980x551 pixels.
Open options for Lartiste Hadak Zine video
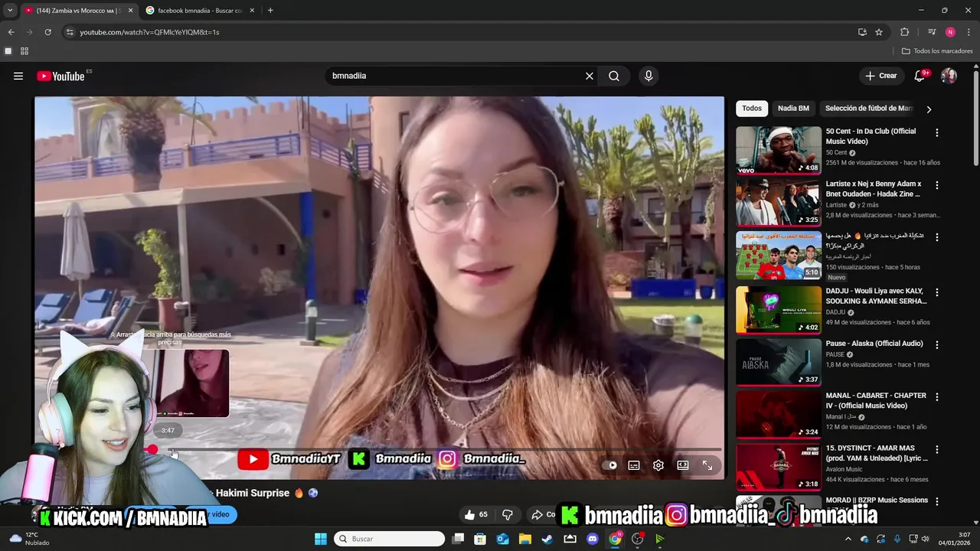coord(936,185)
